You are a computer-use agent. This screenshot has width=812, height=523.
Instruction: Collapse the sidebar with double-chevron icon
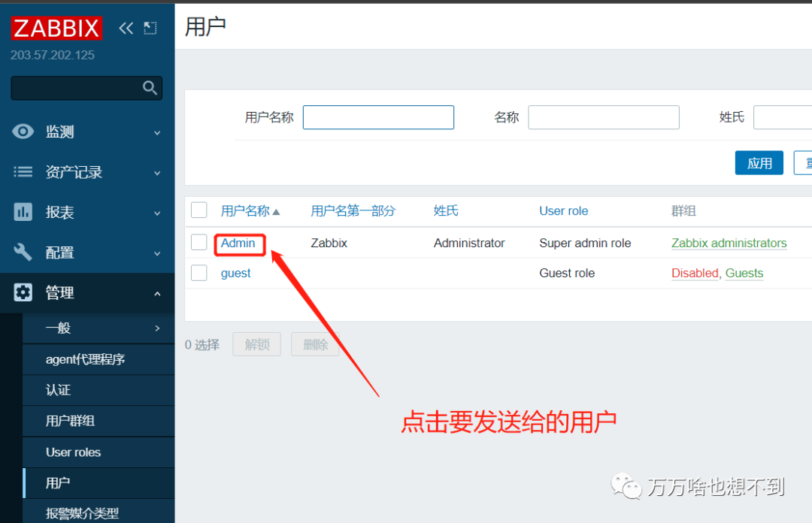coord(126,28)
